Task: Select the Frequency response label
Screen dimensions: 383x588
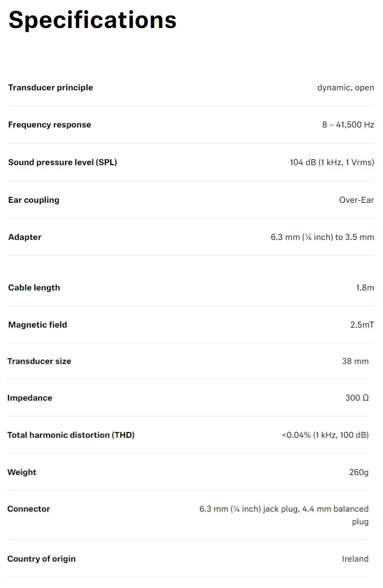Action: (49, 125)
